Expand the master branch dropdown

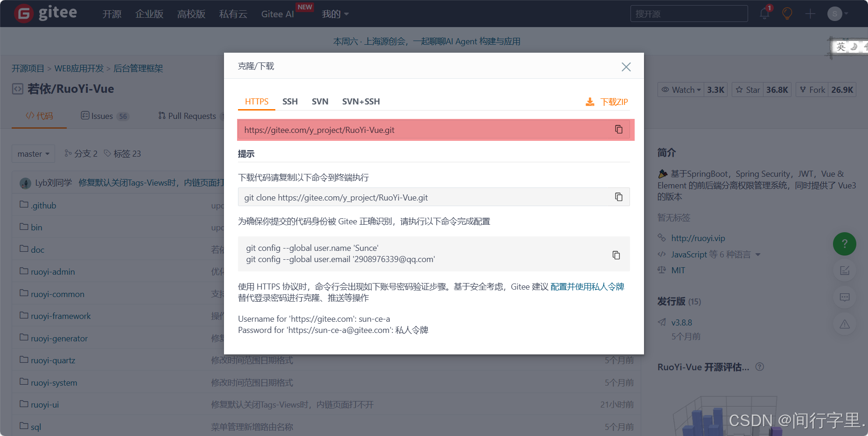click(x=34, y=154)
